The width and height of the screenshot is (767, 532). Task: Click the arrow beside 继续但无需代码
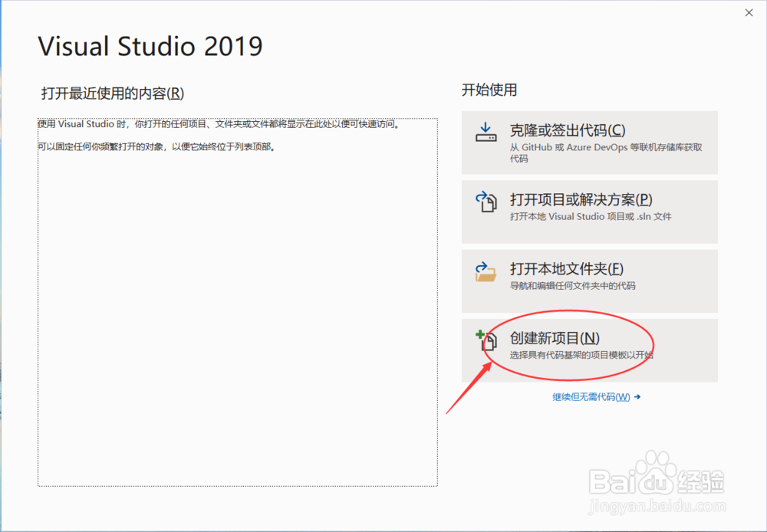[637, 397]
